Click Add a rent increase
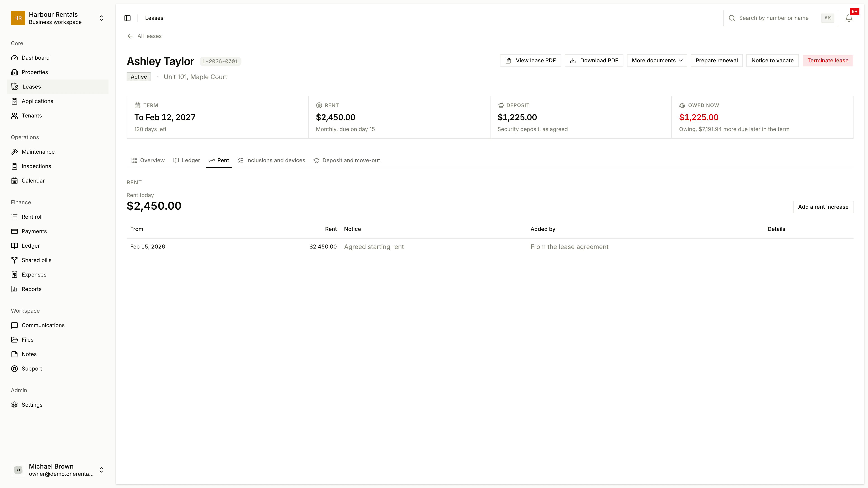The width and height of the screenshot is (868, 488). pos(823,207)
